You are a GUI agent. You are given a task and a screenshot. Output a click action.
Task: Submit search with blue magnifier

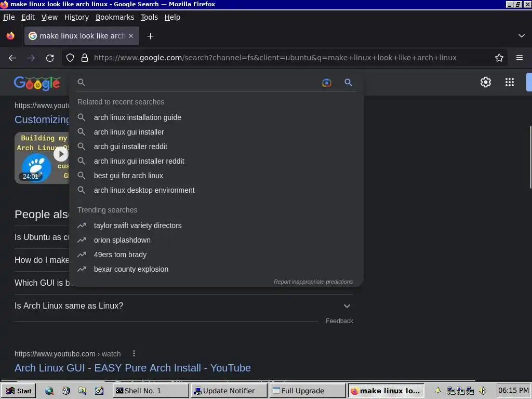point(348,83)
